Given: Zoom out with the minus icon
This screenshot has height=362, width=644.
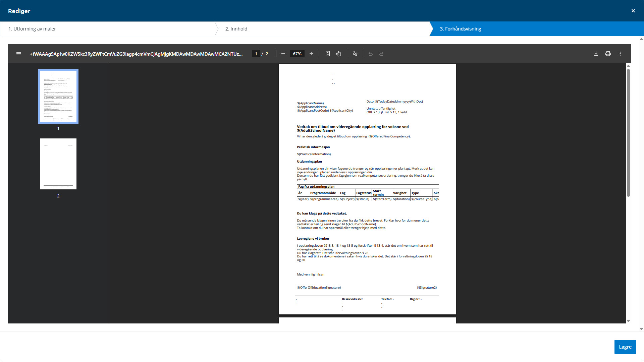Looking at the screenshot, I should (x=283, y=54).
